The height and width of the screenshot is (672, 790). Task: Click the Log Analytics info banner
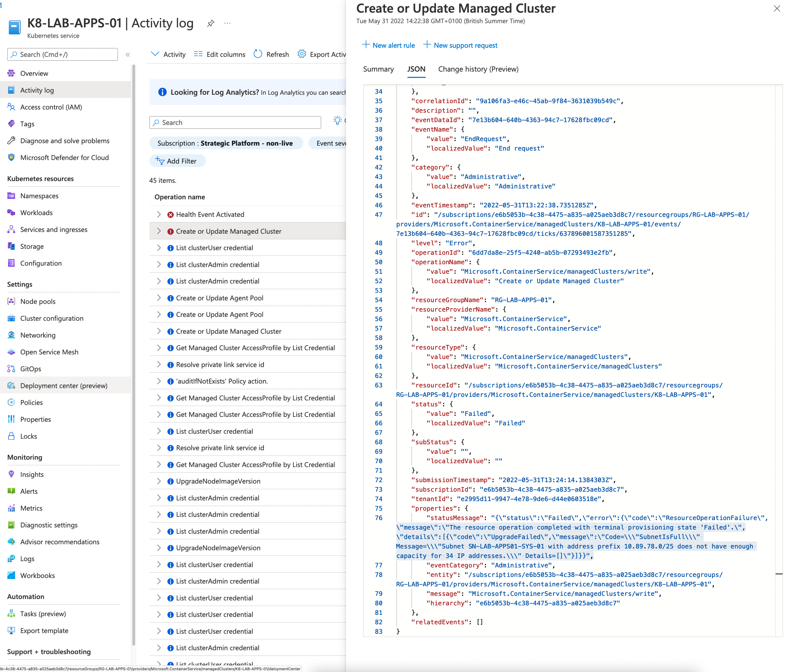[x=247, y=92]
